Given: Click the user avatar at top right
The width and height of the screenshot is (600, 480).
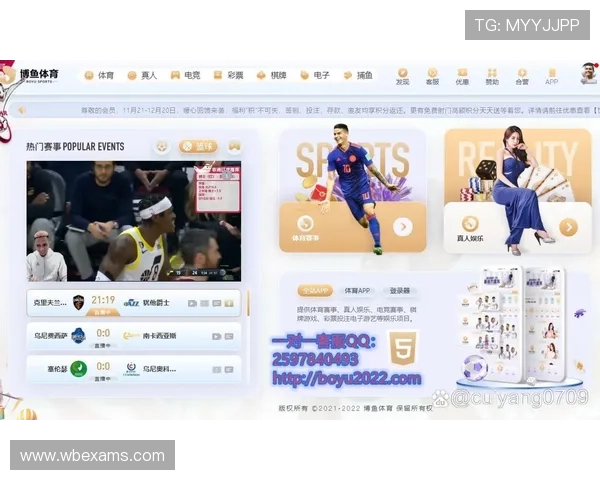Looking at the screenshot, I should [x=588, y=73].
